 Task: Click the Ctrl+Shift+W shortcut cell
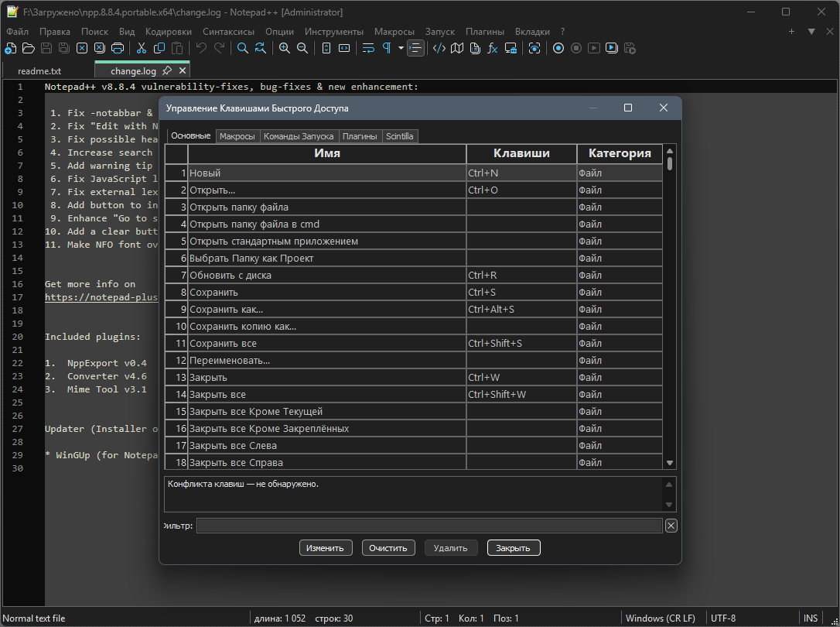pos(521,395)
